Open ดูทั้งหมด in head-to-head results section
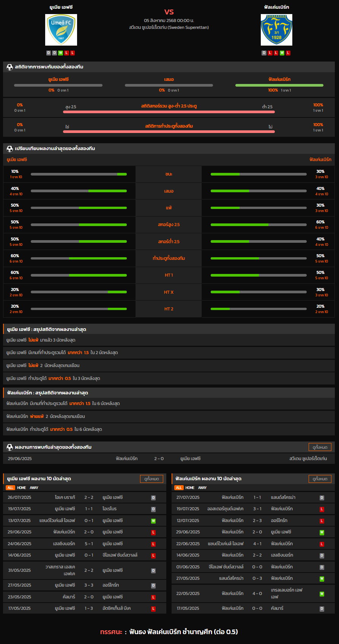 coord(320,447)
